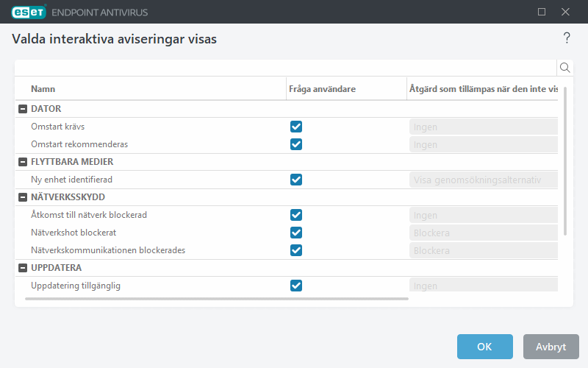Uncheck Uppdatering tillgänglig checkbox

click(x=296, y=286)
